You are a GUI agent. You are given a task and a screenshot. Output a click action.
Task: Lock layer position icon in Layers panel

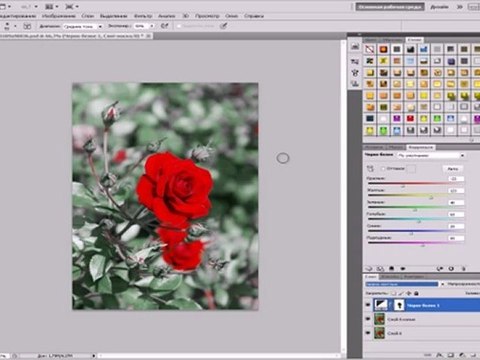[409, 293]
